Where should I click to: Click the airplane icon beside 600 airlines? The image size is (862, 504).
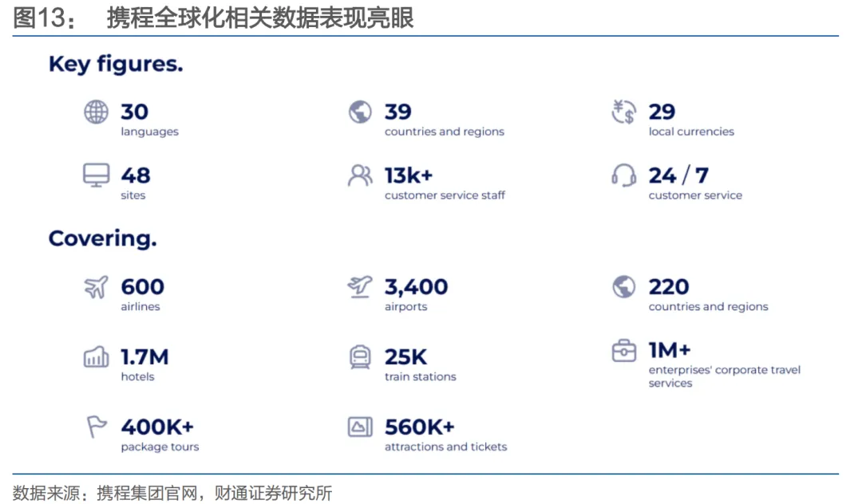[x=96, y=286]
